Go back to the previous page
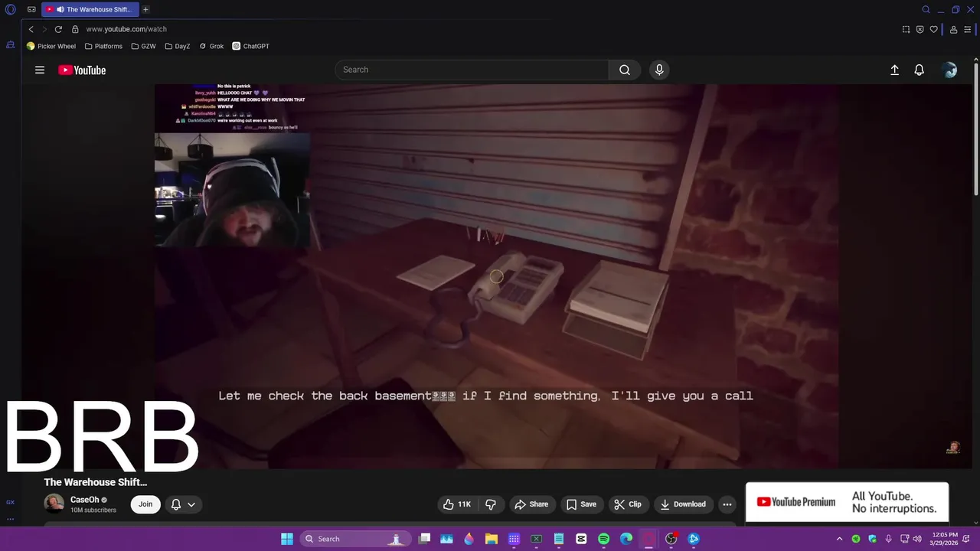This screenshot has height=551, width=980. (31, 29)
